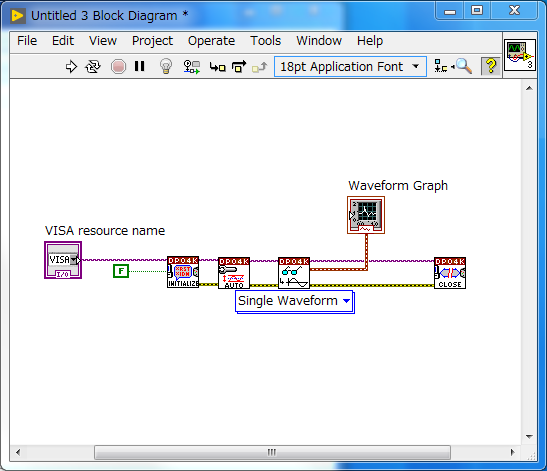547x471 pixels.
Task: Click the Run arrow button
Action: click(x=71, y=67)
